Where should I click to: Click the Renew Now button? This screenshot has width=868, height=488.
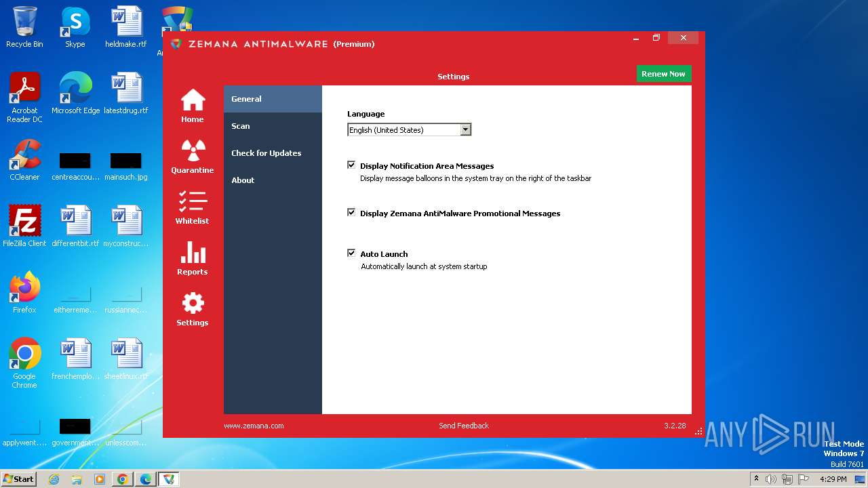(663, 74)
